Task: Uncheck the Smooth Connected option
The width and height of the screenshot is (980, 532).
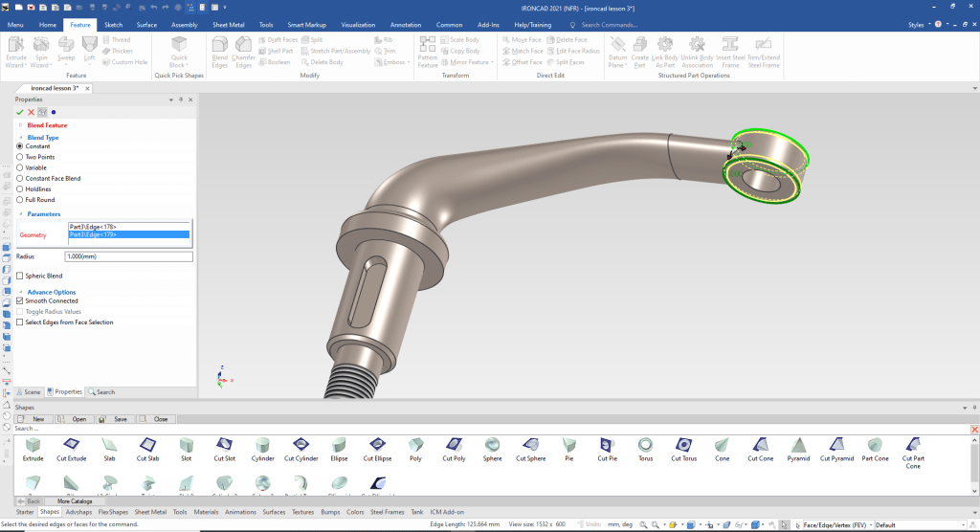Action: [20, 300]
